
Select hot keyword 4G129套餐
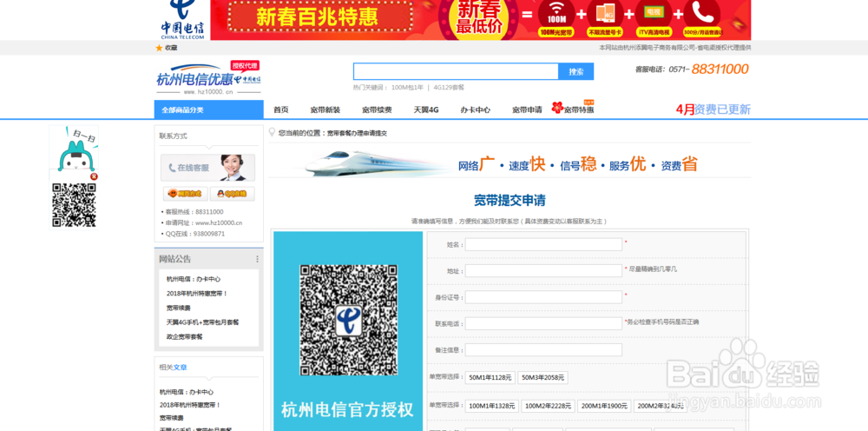coord(449,88)
